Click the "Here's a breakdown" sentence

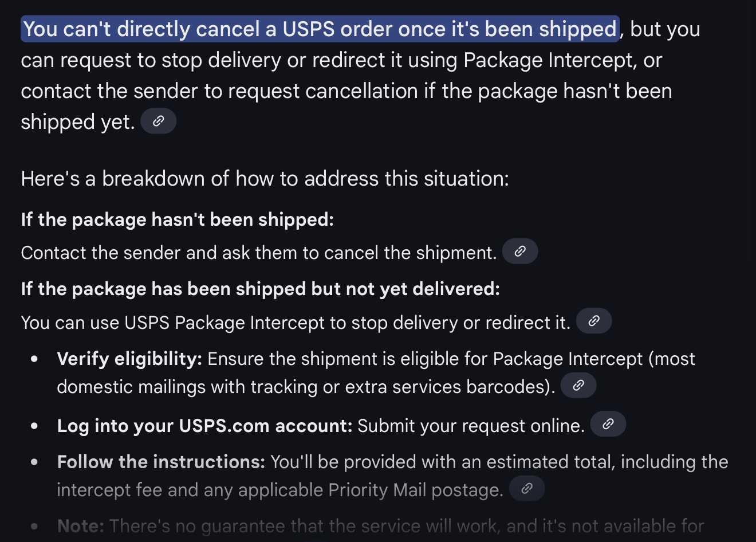(265, 179)
